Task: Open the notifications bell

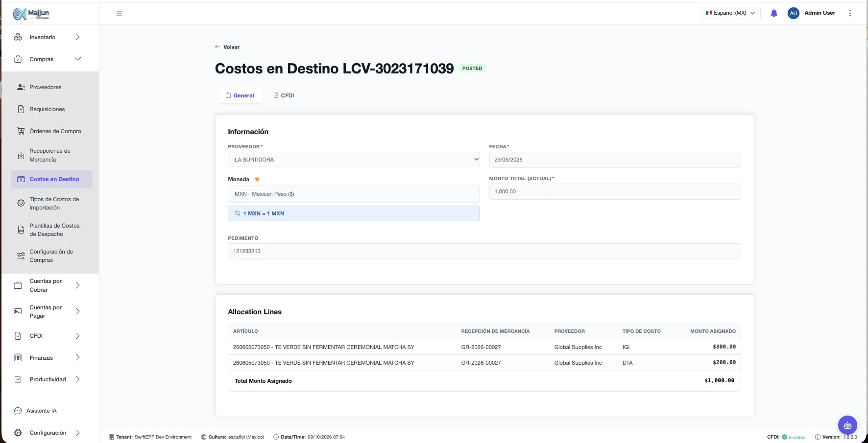Action: pyautogui.click(x=774, y=13)
